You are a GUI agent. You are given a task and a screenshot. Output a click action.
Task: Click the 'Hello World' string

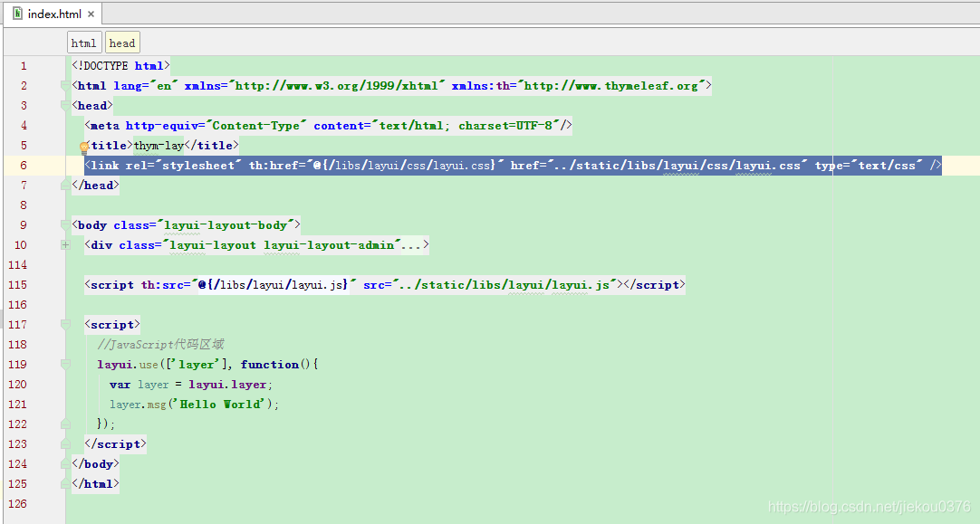[x=221, y=404]
